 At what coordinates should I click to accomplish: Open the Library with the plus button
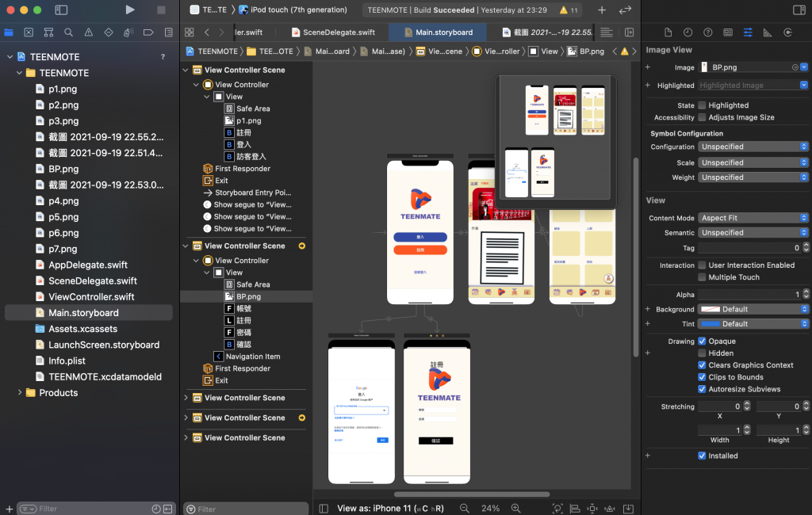click(x=602, y=10)
